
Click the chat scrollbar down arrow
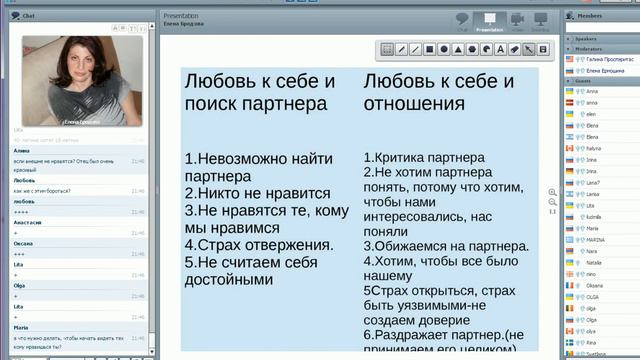tap(152, 351)
